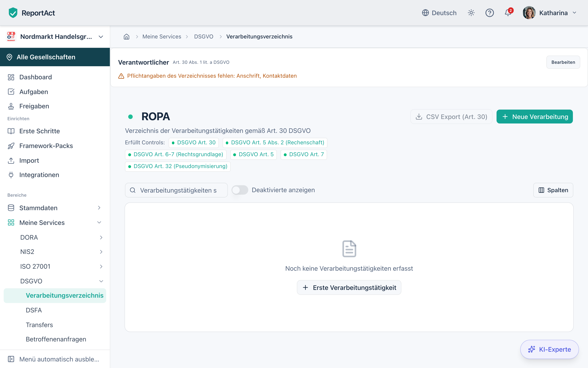Click the Integrationen plug icon
This screenshot has height=368, width=588.
click(11, 175)
